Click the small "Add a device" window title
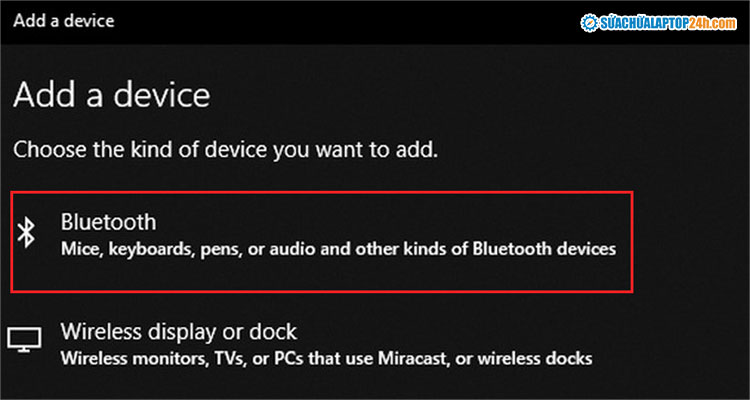 click(62, 19)
